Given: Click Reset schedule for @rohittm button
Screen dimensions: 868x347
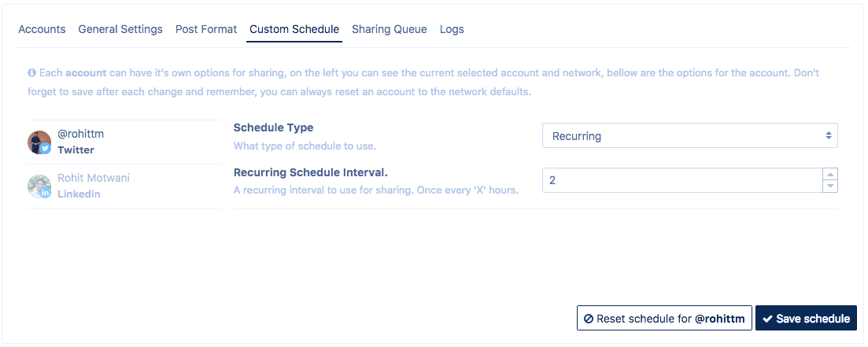Looking at the screenshot, I should pos(664,319).
